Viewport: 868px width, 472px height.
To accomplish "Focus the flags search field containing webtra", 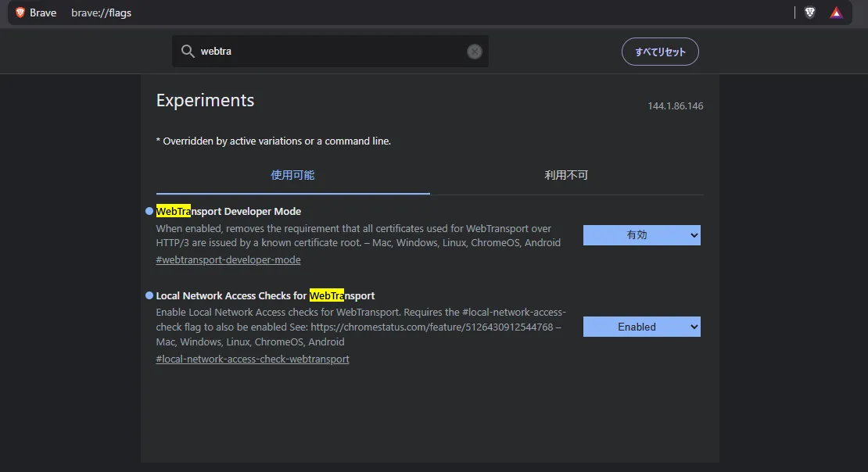I will tap(330, 52).
